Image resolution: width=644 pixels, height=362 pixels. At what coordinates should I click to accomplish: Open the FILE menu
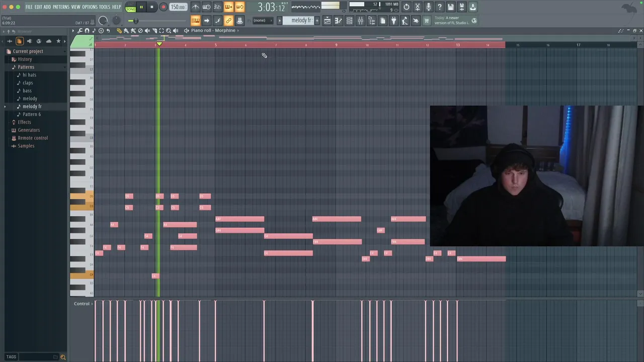(29, 7)
